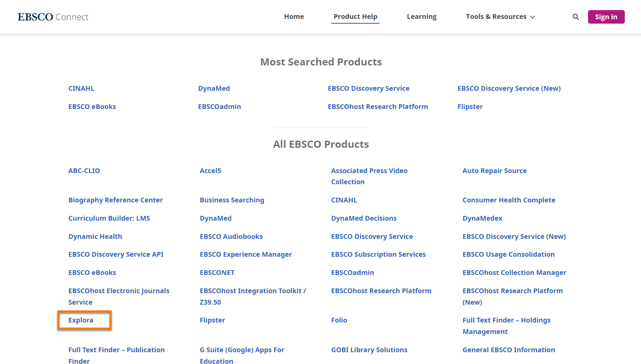Open the EBSCONET link
641x364 pixels.
tap(217, 273)
